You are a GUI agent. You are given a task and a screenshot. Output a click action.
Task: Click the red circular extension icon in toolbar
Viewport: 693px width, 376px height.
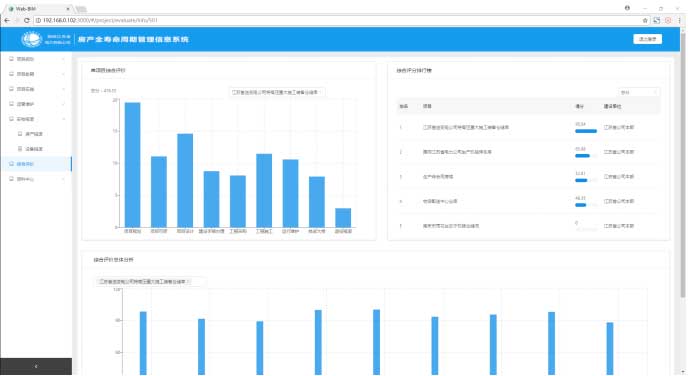(668, 20)
